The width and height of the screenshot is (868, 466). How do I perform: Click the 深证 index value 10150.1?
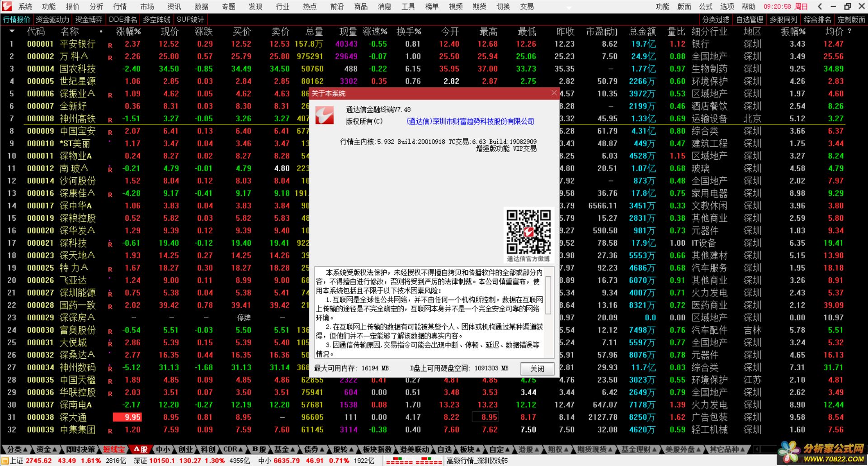pos(161,461)
